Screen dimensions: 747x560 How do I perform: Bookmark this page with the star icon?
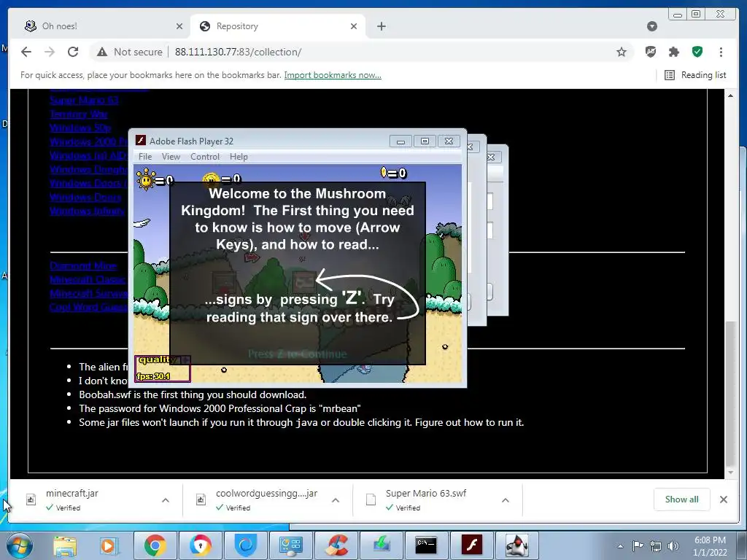(622, 52)
